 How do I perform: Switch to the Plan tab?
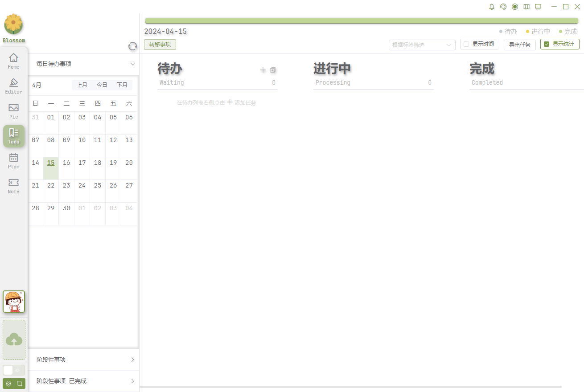tap(14, 161)
